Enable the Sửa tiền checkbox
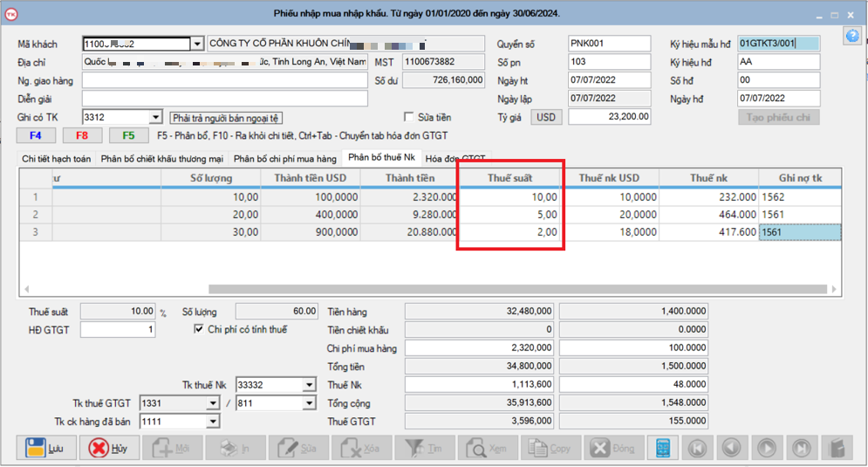868x467 pixels. [x=409, y=117]
